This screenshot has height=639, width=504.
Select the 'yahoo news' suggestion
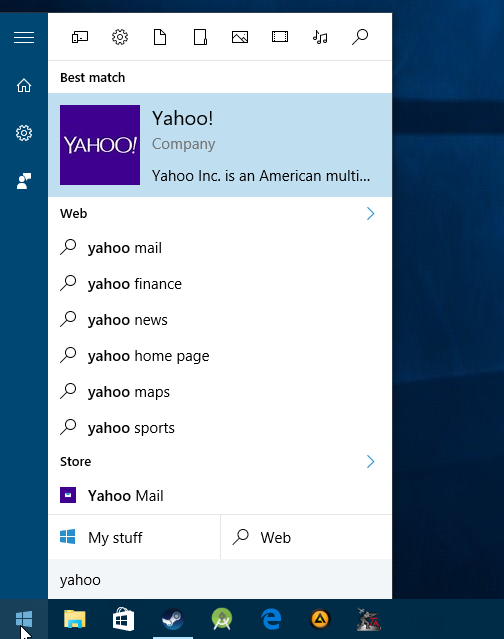coord(220,320)
